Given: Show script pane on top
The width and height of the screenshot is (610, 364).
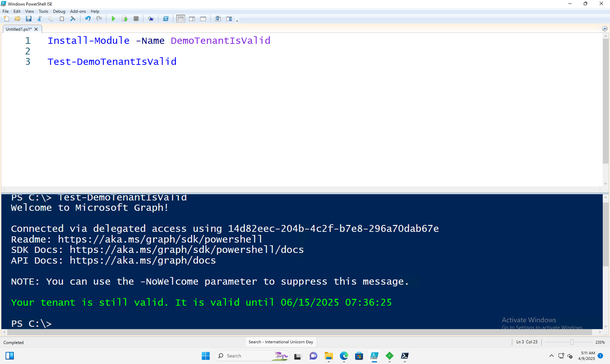Looking at the screenshot, I should tap(181, 19).
